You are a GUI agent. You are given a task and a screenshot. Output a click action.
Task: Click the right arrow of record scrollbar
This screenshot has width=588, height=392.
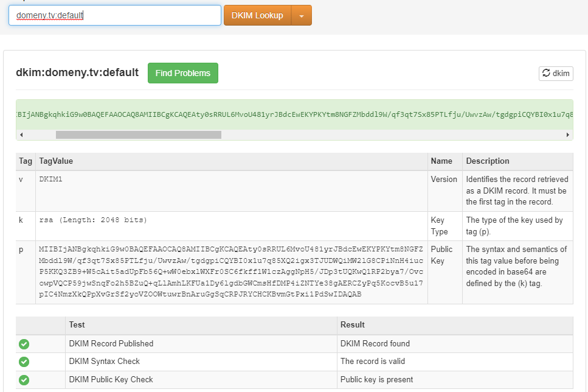tap(568, 135)
